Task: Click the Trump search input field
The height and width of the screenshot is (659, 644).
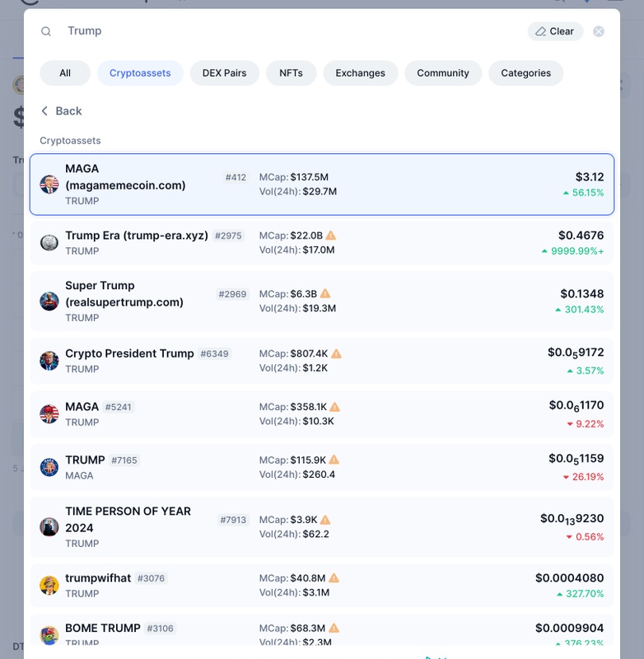Action: pyautogui.click(x=290, y=31)
